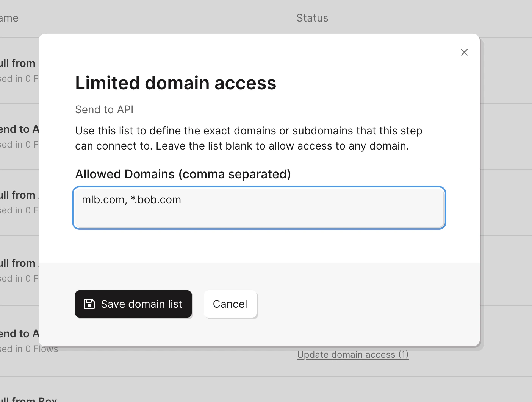Viewport: 532px width, 402px height.
Task: Click the Cancel button
Action: click(230, 304)
